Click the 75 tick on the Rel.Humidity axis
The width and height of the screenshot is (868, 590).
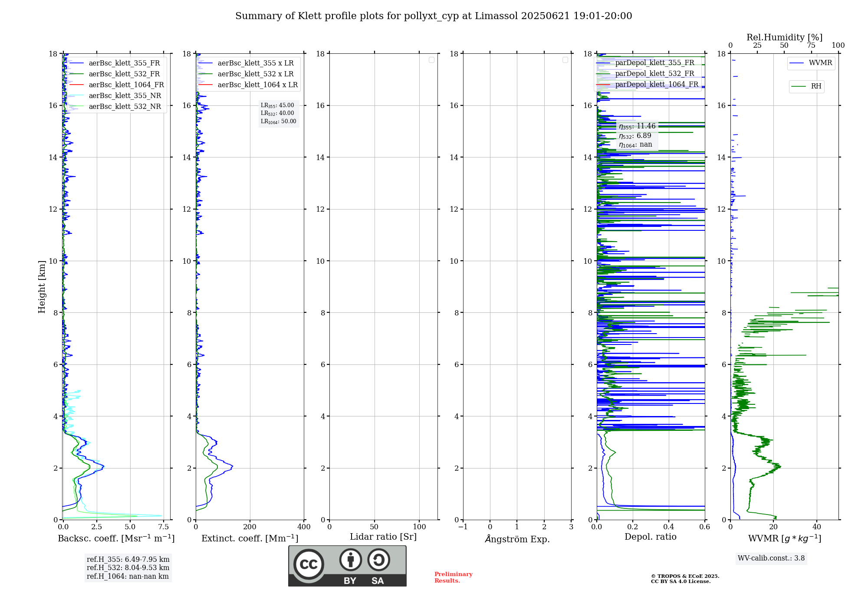click(811, 46)
